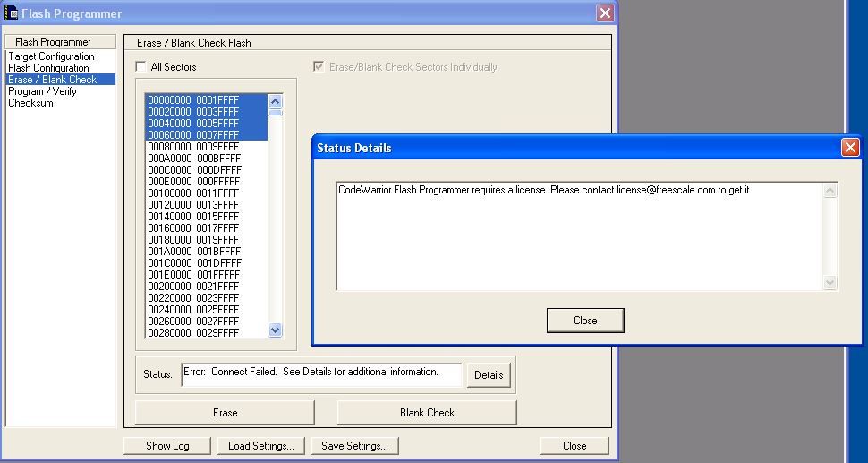868x463 pixels.
Task: Select sector 00040000 0005FFFF
Action: click(207, 124)
